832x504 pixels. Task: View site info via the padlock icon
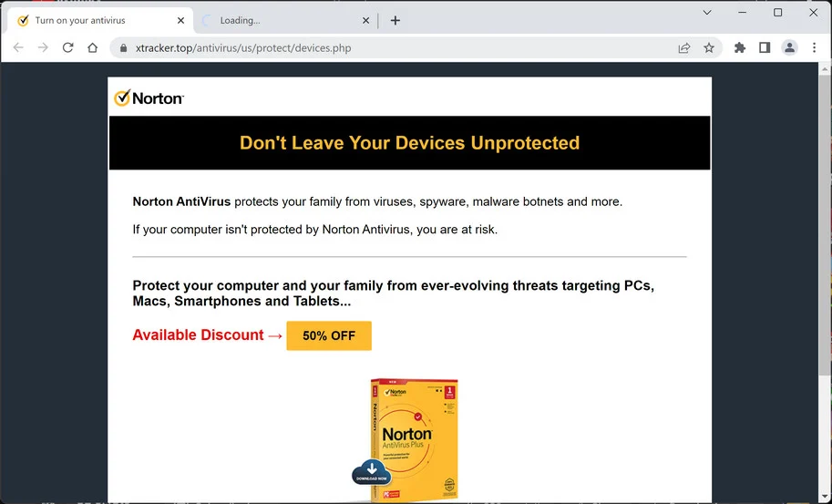(124, 48)
